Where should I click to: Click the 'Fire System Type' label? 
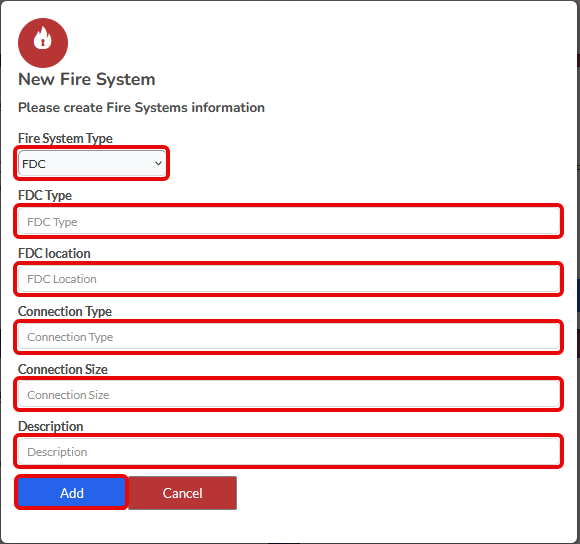coord(65,138)
